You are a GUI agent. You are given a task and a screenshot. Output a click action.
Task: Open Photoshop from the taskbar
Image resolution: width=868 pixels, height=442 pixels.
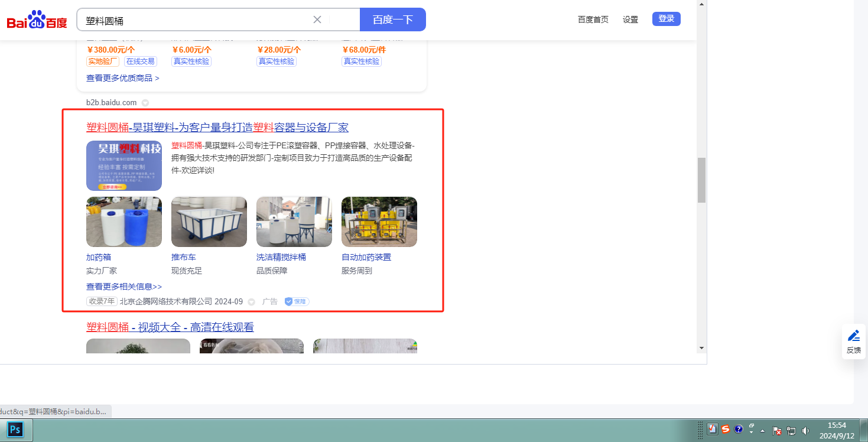click(x=15, y=430)
